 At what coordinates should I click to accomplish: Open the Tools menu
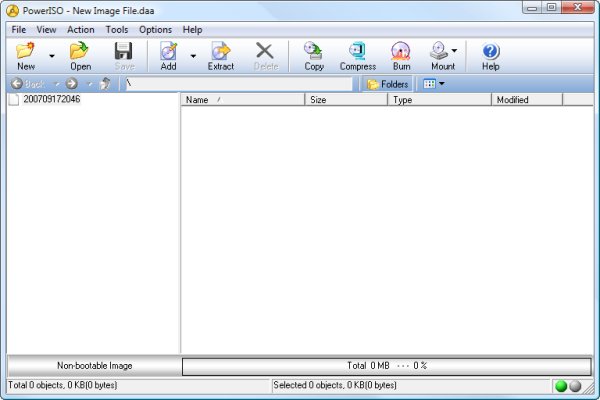[x=117, y=29]
